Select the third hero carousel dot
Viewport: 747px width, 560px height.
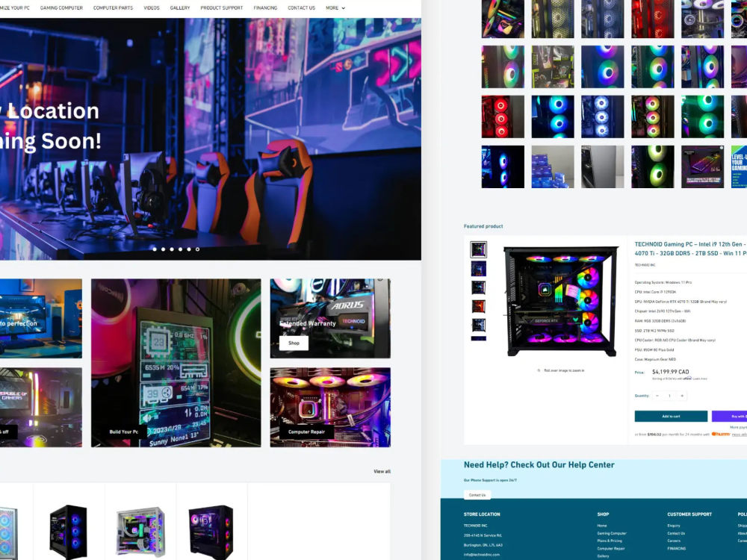point(172,249)
